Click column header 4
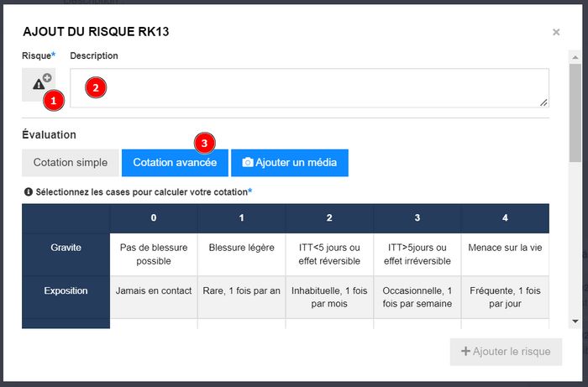588x387 pixels. pos(505,218)
